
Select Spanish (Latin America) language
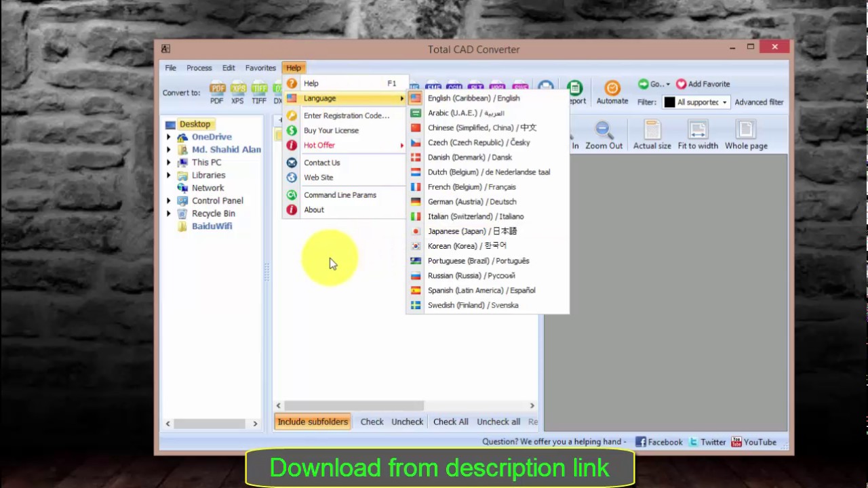[x=487, y=290]
